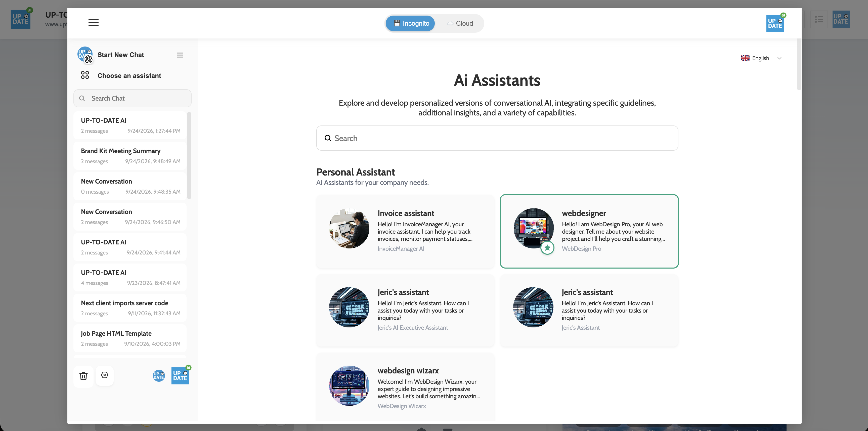The width and height of the screenshot is (868, 431).
Task: Open UP-TO-DATE AI chat from 9:41:44 AM
Action: click(130, 247)
